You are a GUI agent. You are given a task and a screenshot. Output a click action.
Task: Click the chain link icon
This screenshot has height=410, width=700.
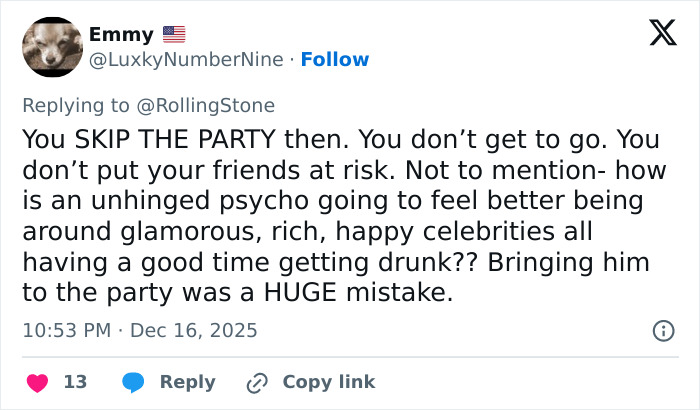[x=257, y=382]
